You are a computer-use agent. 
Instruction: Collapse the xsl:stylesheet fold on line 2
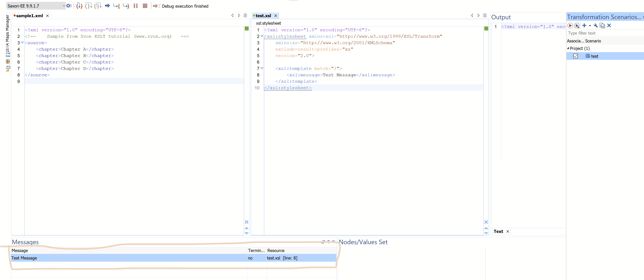262,36
